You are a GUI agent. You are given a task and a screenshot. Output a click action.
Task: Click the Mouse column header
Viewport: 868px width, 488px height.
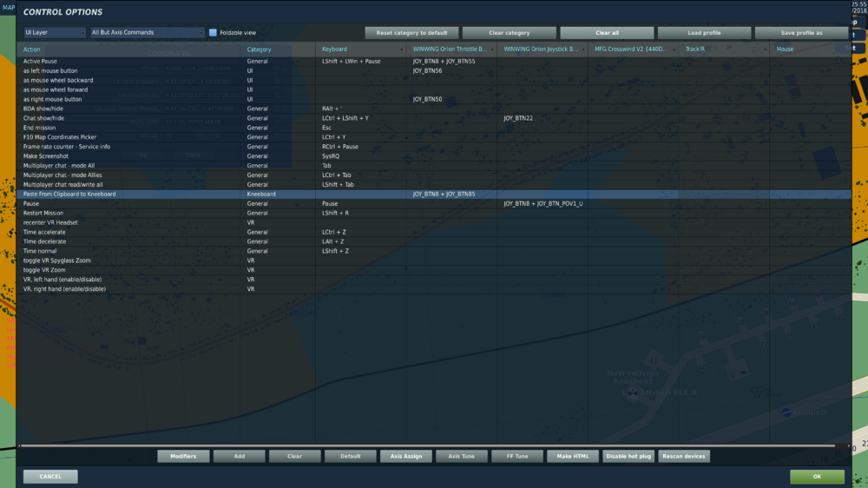[810, 49]
